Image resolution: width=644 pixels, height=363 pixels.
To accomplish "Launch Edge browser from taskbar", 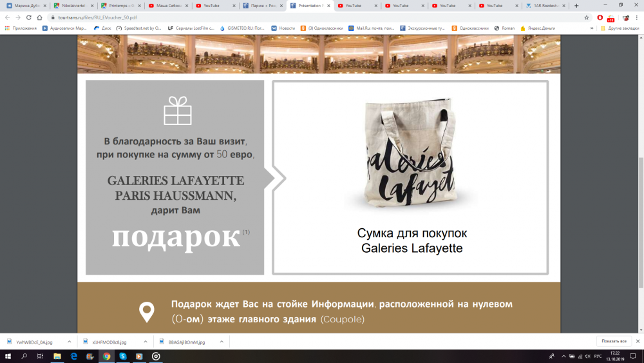I will (x=74, y=356).
